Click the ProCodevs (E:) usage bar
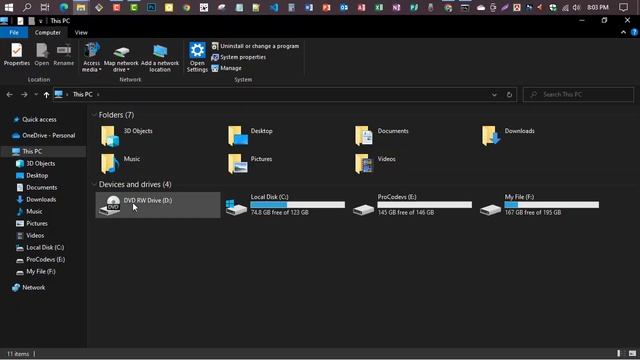 coord(424,205)
